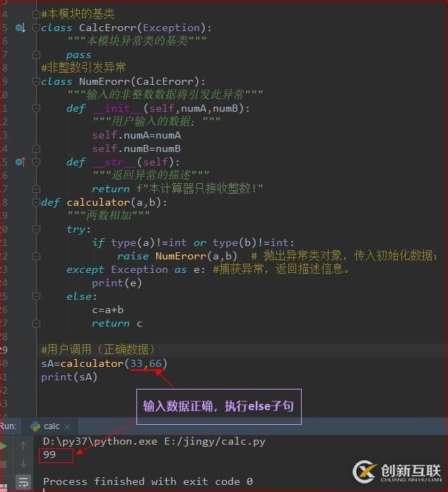Click the output value 99 in console
The image size is (448, 492).
point(49,455)
